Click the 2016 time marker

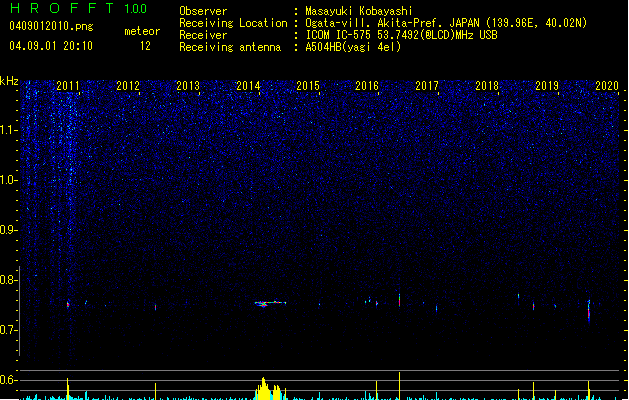367,86
